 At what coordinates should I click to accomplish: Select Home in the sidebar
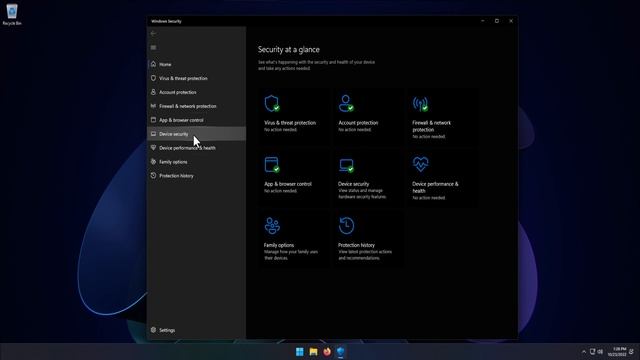[196, 64]
